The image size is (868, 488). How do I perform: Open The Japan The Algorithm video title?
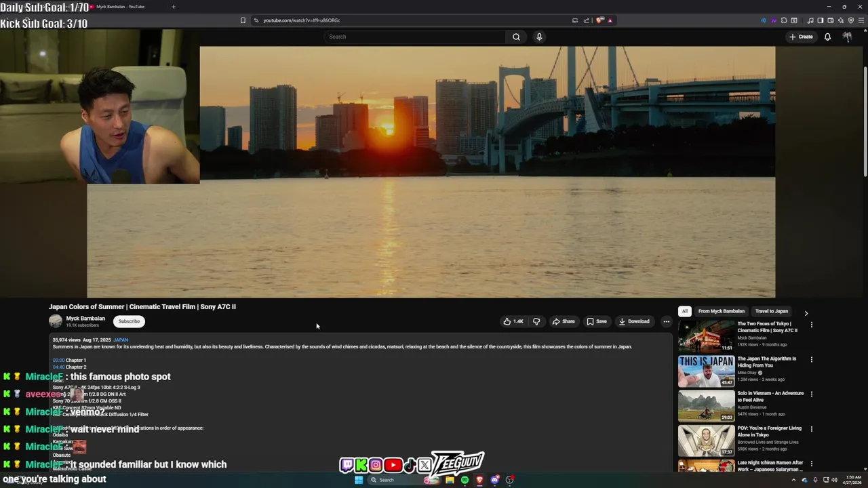(767, 362)
